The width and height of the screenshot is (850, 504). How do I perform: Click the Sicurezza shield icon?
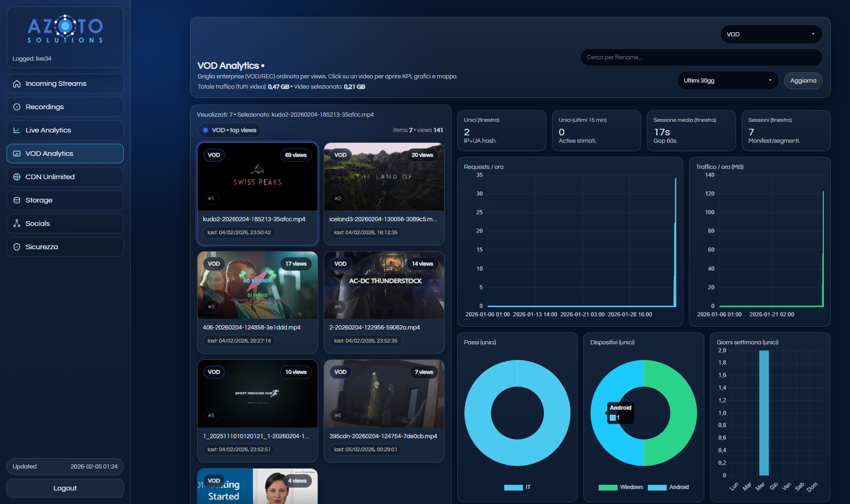(17, 247)
